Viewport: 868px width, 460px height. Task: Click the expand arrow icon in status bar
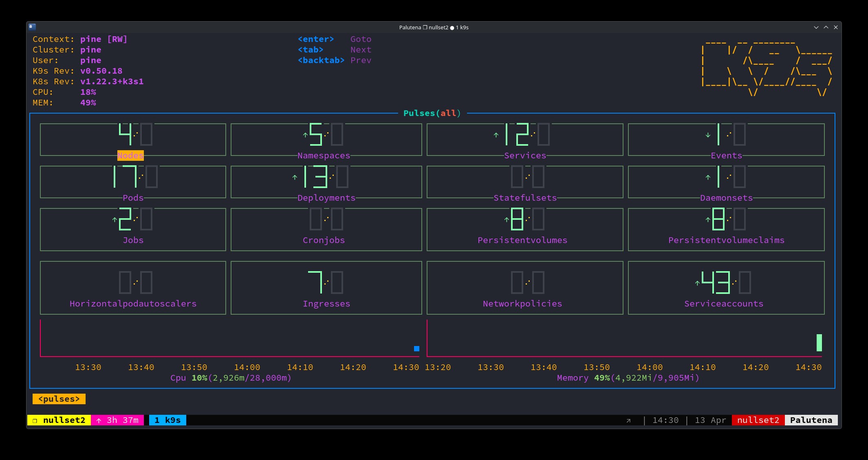click(x=628, y=421)
